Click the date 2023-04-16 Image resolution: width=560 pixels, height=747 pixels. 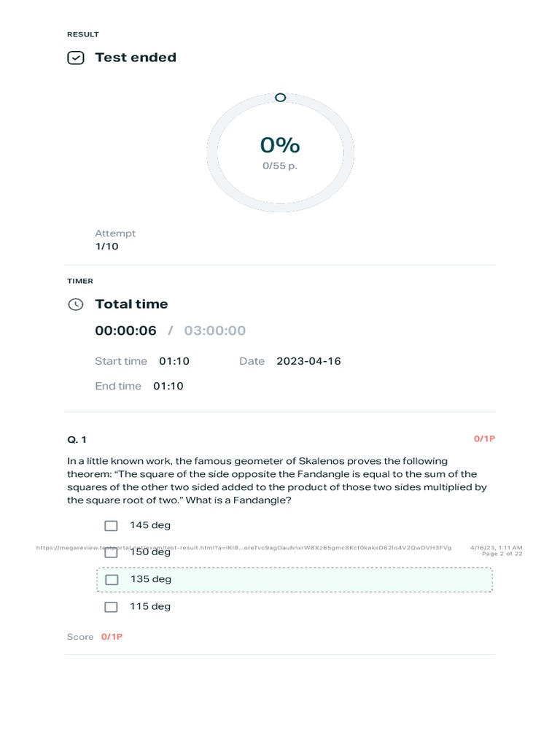click(x=308, y=361)
